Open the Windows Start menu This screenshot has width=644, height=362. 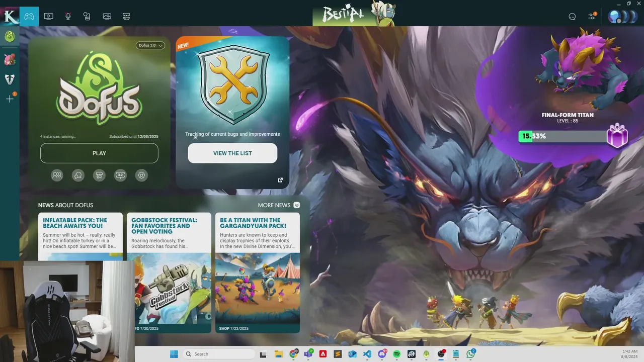click(174, 354)
